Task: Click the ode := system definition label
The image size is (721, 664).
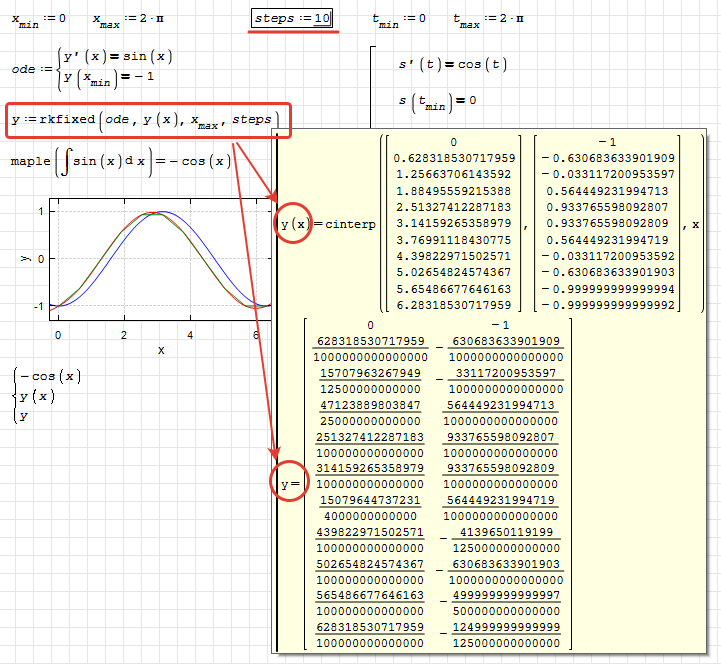Action: (x=28, y=68)
